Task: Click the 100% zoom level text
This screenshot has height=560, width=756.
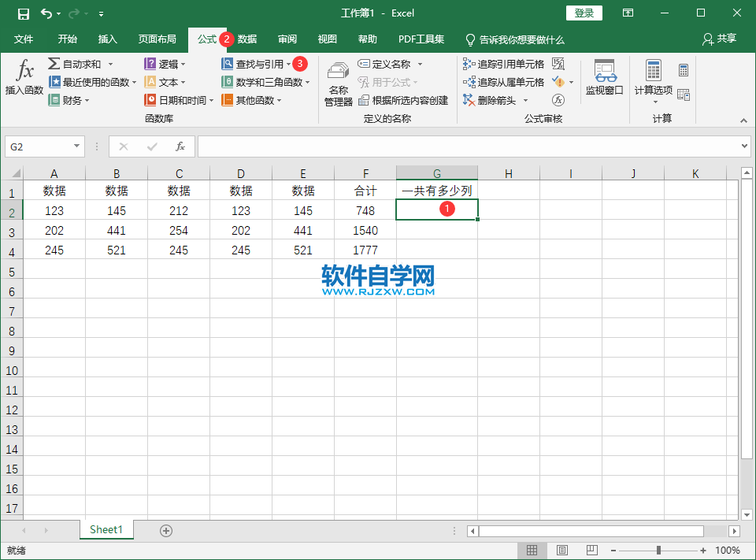Action: (727, 551)
